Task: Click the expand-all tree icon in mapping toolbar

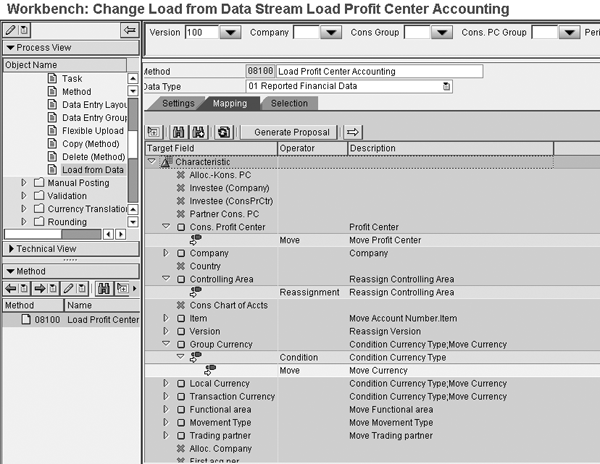Action: [154, 132]
